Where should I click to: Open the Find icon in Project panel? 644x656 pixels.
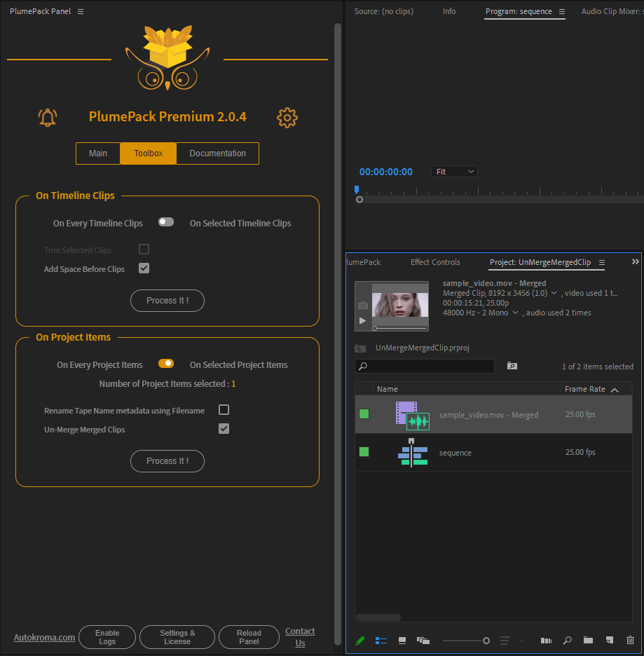567,640
